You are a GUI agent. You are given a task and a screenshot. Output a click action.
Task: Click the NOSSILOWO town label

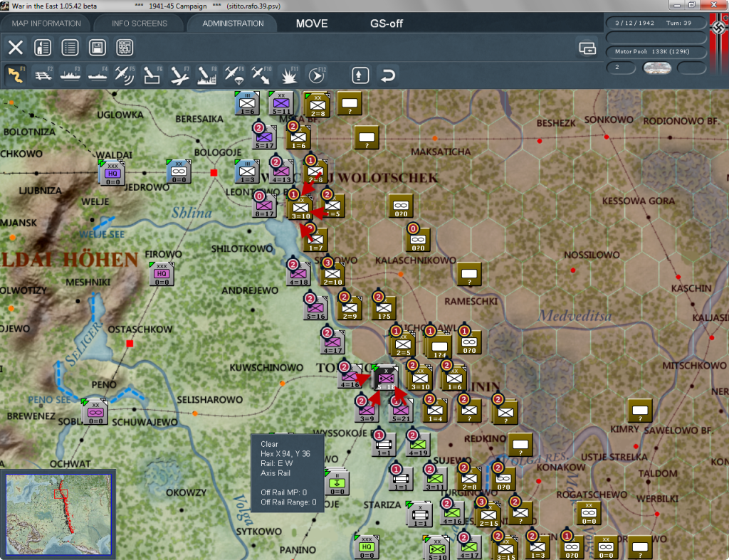pos(592,255)
